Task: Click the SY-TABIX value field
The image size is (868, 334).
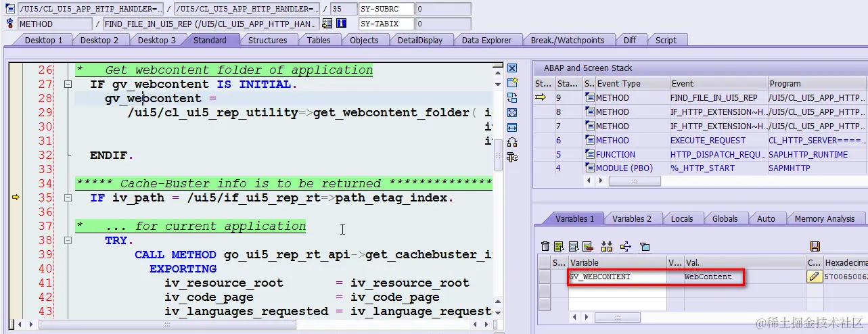Action: tap(443, 24)
